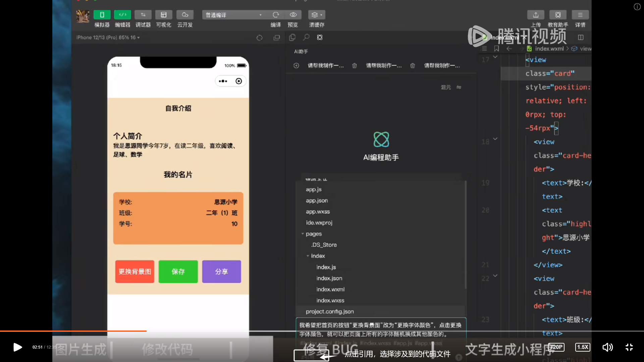
Task: Delete the second chat with trash icon
Action: tap(413, 66)
